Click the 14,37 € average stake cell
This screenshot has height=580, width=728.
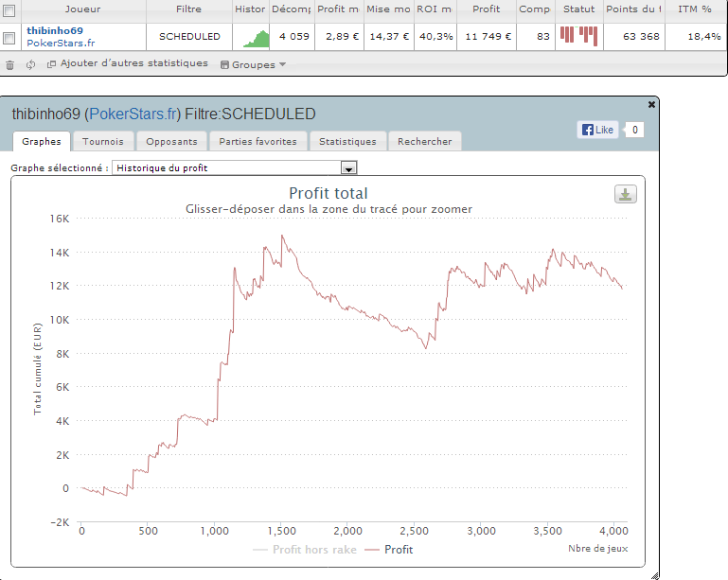[388, 37]
